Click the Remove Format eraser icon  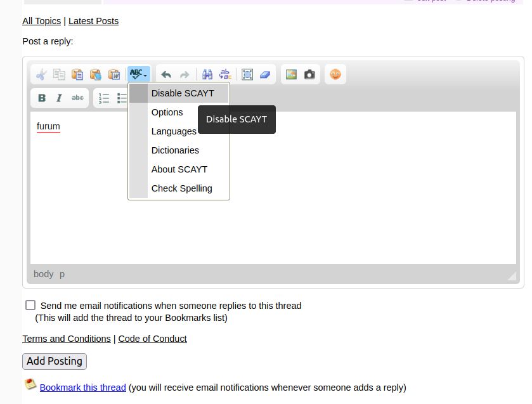point(265,74)
